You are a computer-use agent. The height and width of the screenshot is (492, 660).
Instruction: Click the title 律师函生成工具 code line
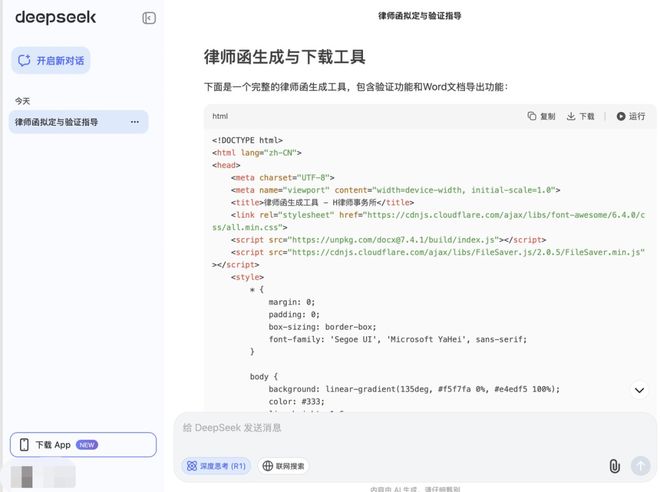[x=322, y=202]
